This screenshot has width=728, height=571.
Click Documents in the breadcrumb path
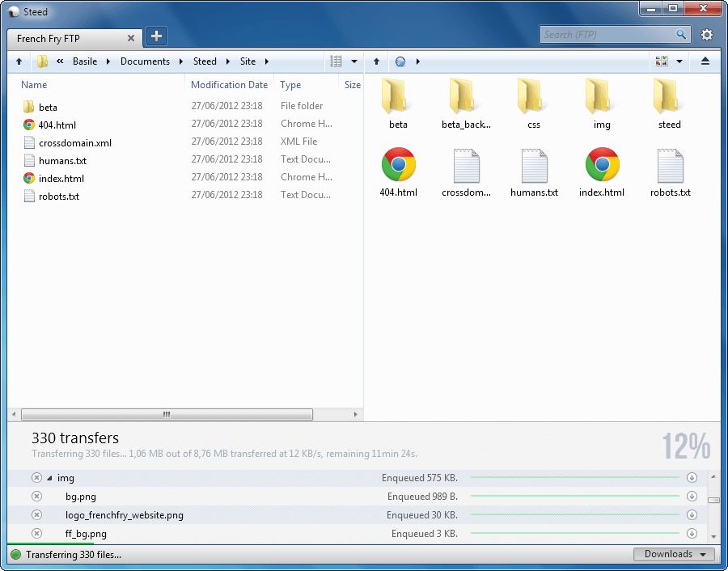coord(146,61)
